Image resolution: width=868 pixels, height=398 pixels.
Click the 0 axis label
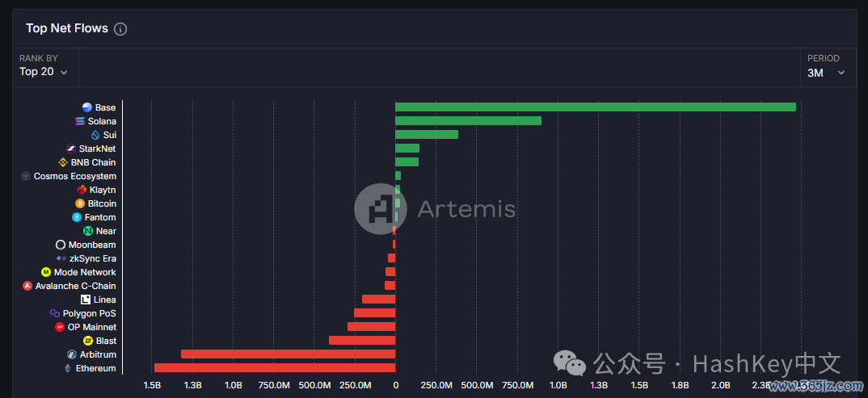point(395,385)
